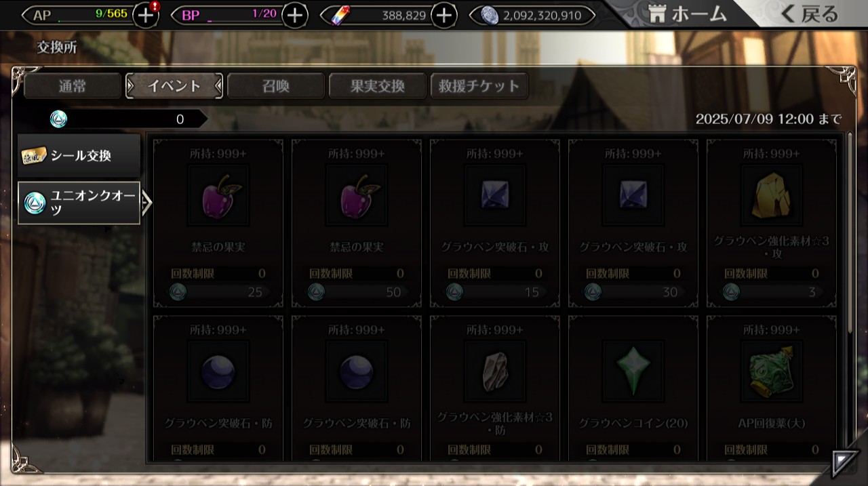Select the ユニオンクオーツ sidebar category
The height and width of the screenshot is (486, 868).
(x=79, y=203)
